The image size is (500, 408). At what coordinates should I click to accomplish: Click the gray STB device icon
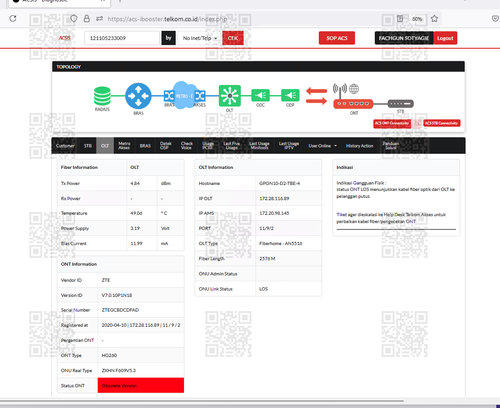(x=401, y=104)
